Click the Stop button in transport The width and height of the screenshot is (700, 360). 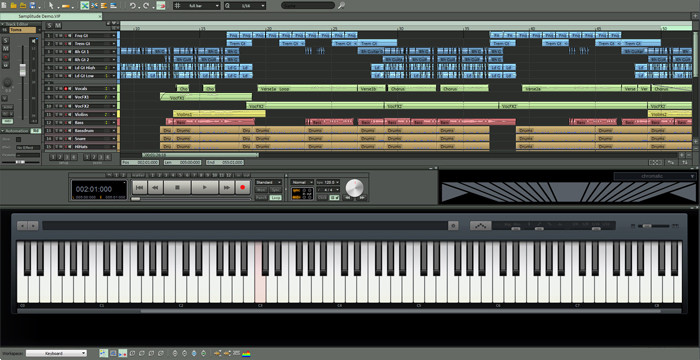tap(177, 188)
